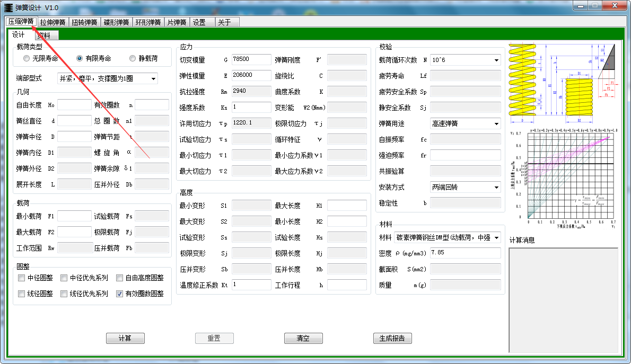The height and width of the screenshot is (364, 631).
Task: Uncheck the 有效圈数圆整 option
Action: click(x=119, y=294)
